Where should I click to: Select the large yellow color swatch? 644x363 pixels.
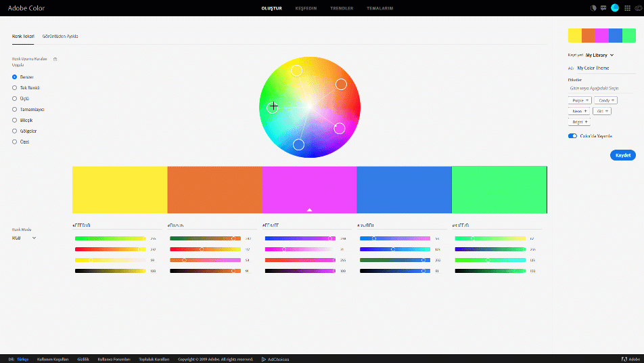pyautogui.click(x=120, y=190)
